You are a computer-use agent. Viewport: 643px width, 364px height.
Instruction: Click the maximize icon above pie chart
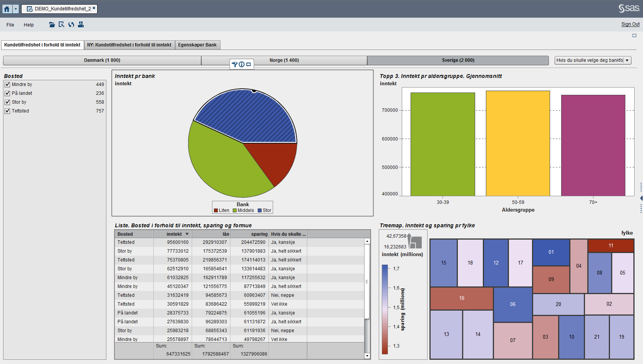tap(249, 64)
